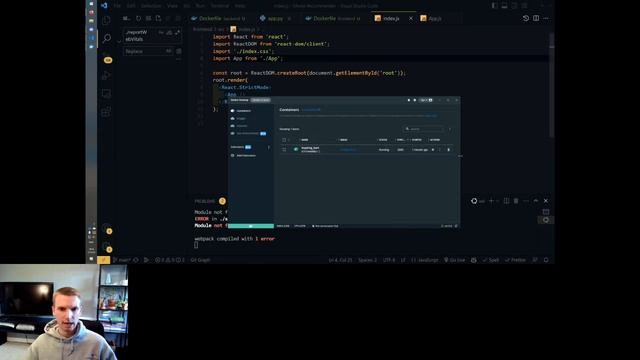Click the Give feedback link beside Containers
Viewport: 640px width, 360px height.
(x=311, y=110)
